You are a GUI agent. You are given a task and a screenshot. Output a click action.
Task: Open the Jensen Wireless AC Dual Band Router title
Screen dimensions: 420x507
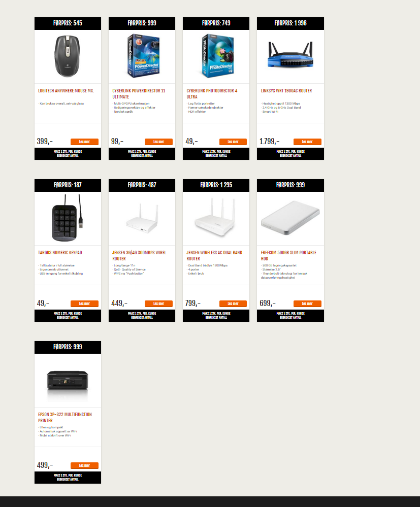click(214, 255)
